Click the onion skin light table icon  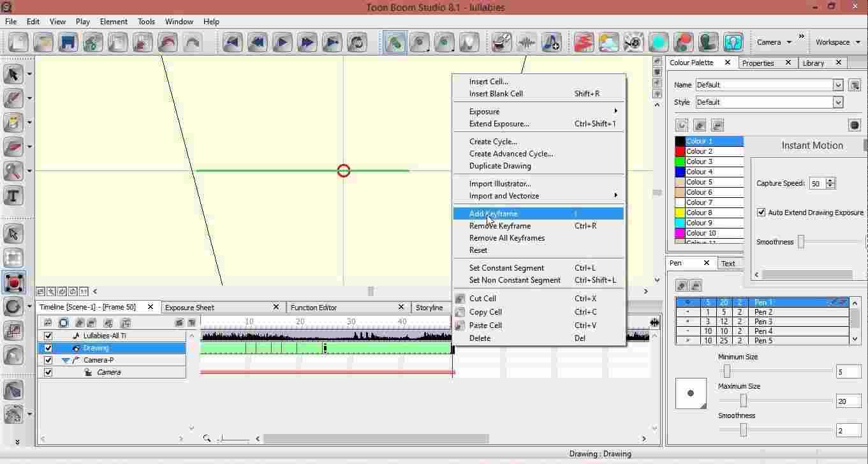[x=470, y=43]
